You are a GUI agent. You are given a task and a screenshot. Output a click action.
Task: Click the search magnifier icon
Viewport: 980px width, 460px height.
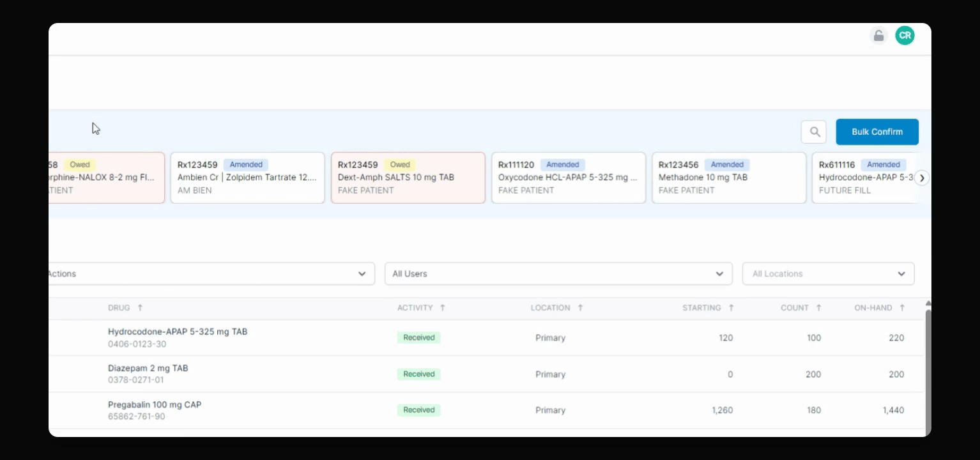tap(815, 132)
